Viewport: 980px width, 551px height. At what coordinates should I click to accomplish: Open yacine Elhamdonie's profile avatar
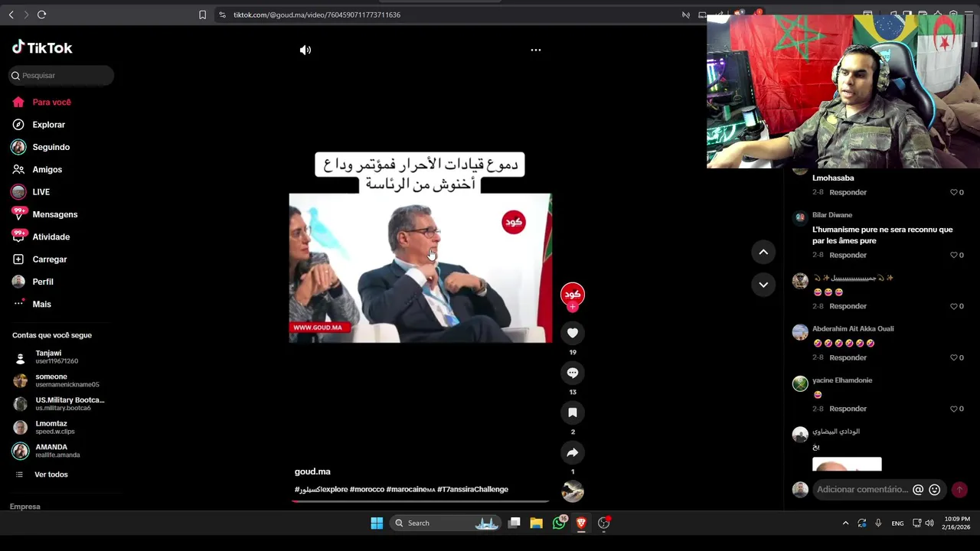click(800, 383)
